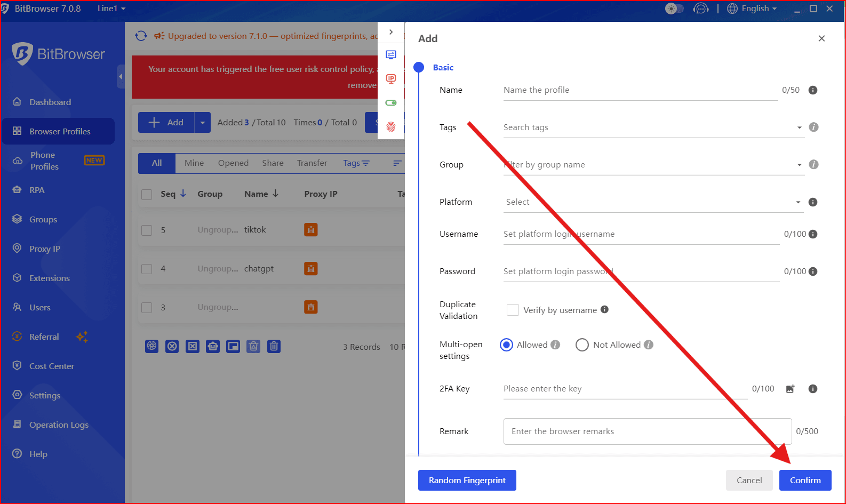Image resolution: width=846 pixels, height=504 pixels.
Task: Open the English language dropdown
Action: click(x=752, y=9)
